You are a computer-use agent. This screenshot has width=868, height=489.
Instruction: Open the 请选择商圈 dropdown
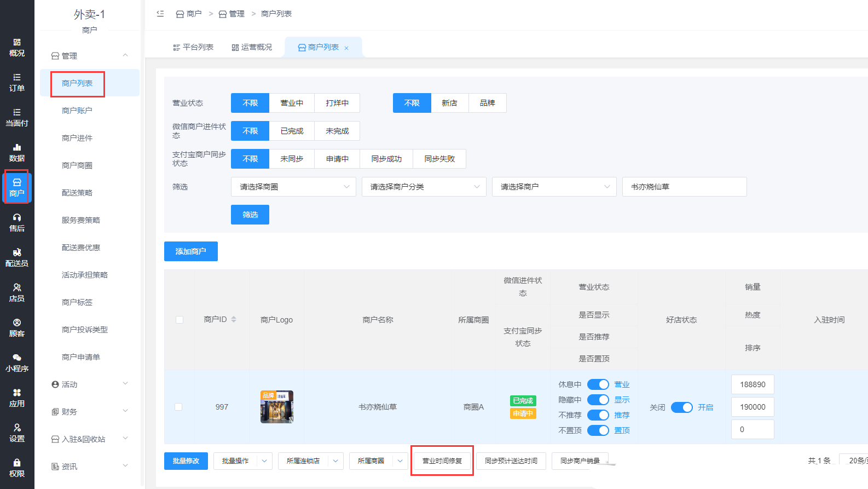point(293,187)
